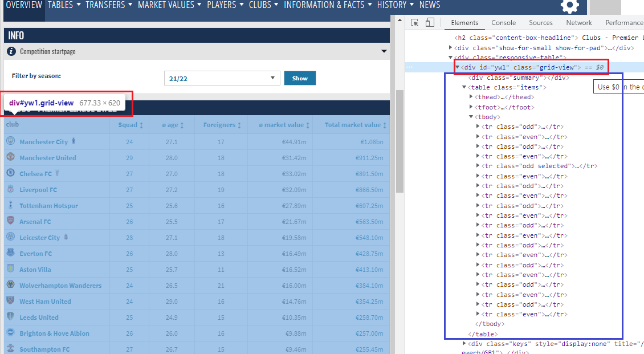Toggle DevTools device toolbar icon
Image resolution: width=644 pixels, height=354 pixels.
pos(430,23)
